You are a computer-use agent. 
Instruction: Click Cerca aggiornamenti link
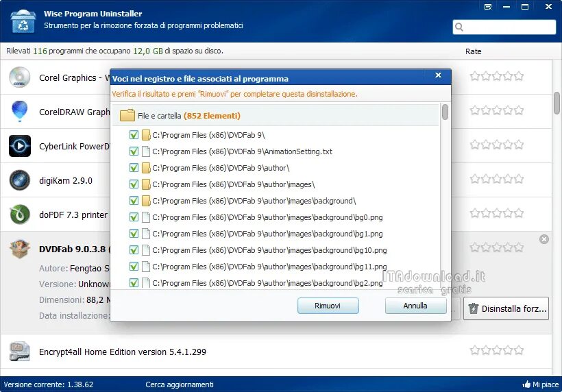tap(180, 384)
